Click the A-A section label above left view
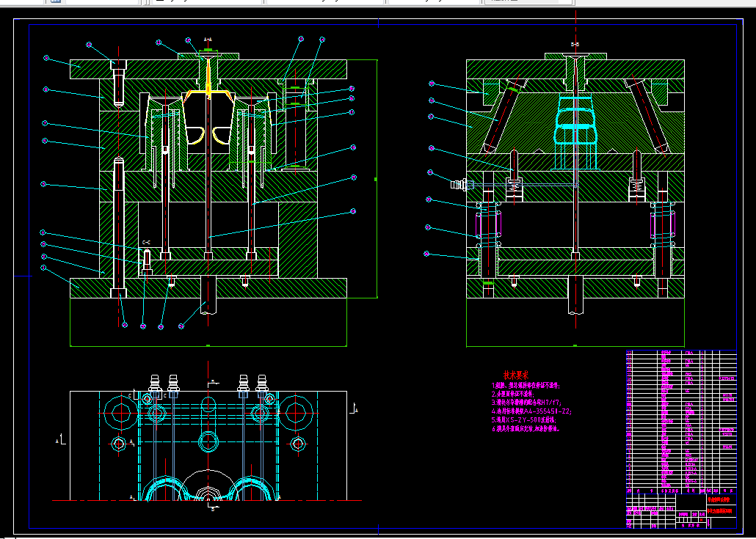The width and height of the screenshot is (756, 539). coord(208,39)
